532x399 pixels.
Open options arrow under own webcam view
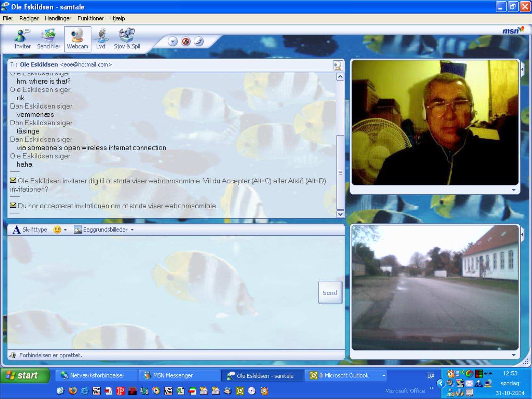coord(514,355)
